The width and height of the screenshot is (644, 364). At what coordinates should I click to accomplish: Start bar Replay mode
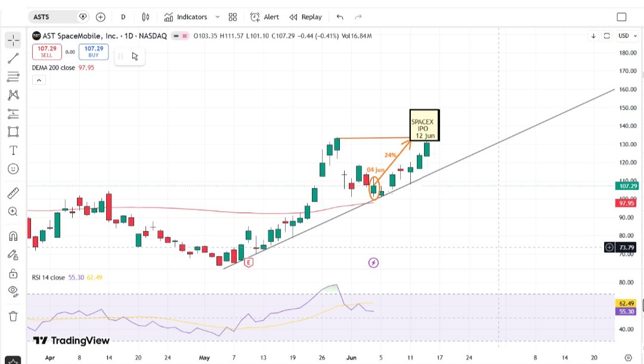tap(305, 17)
